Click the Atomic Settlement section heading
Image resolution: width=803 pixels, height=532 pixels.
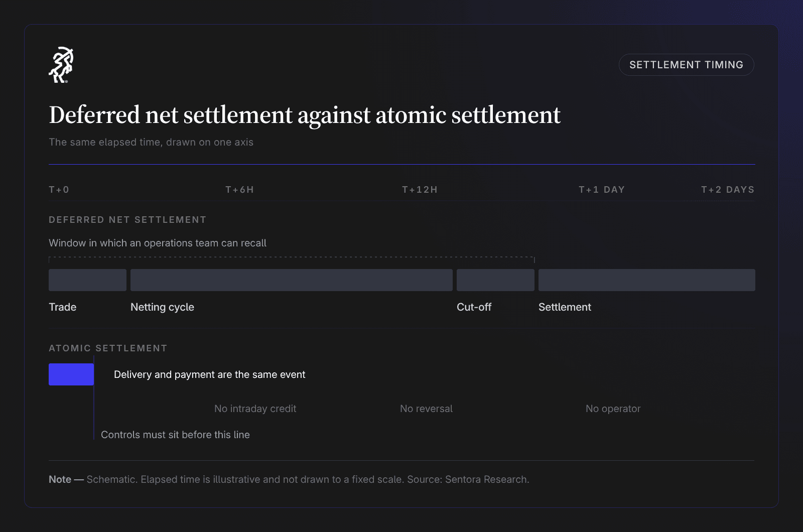pos(108,348)
